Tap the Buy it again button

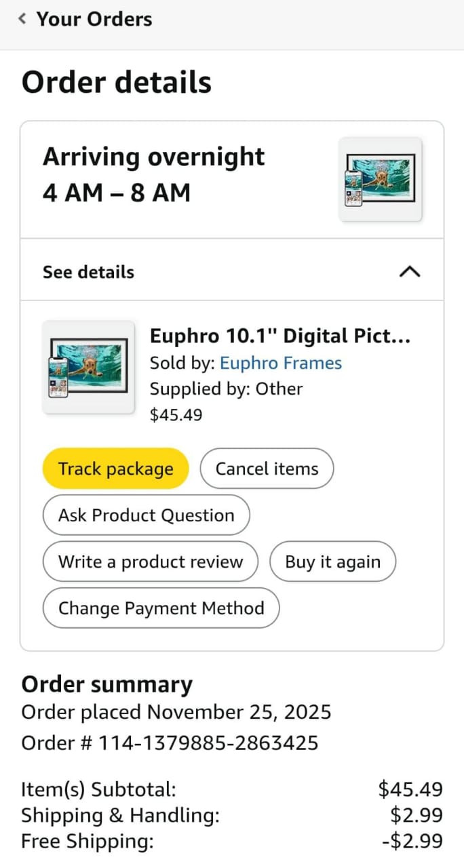332,562
